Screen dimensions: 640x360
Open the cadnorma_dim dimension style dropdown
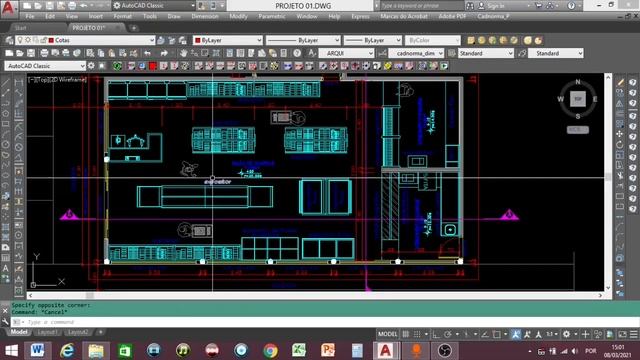(x=416, y=53)
